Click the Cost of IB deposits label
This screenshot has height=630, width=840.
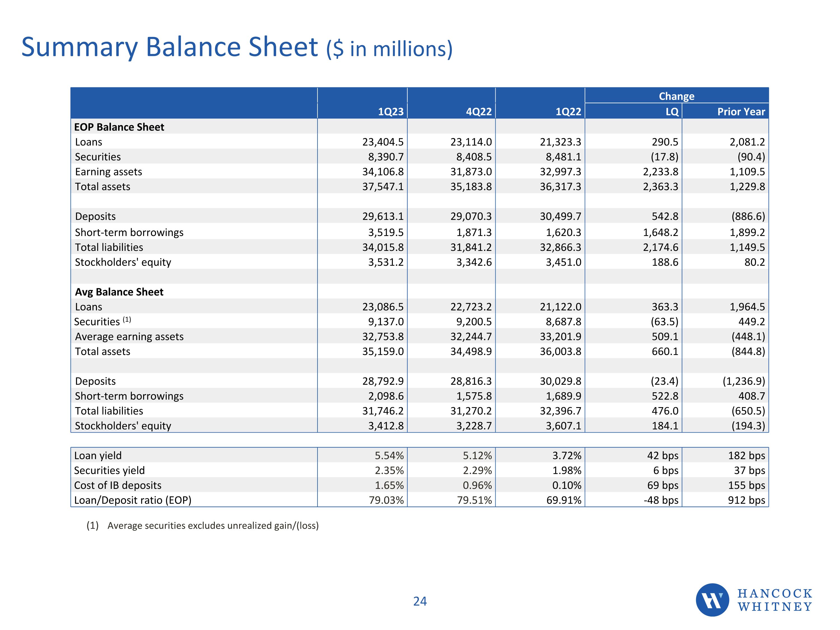click(118, 485)
